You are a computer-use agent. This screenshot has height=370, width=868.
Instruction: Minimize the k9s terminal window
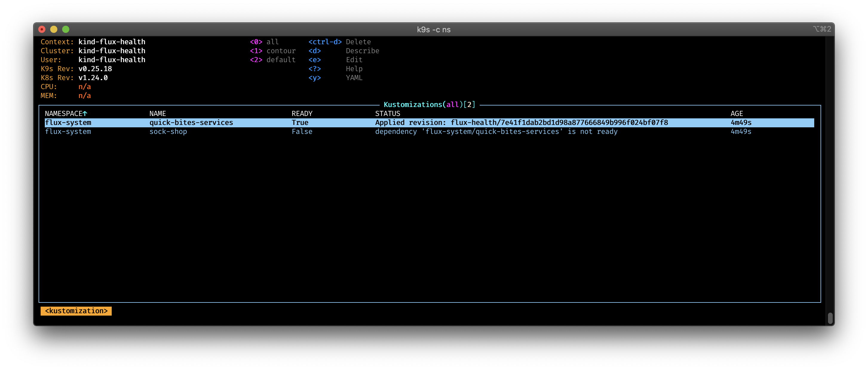tap(53, 29)
